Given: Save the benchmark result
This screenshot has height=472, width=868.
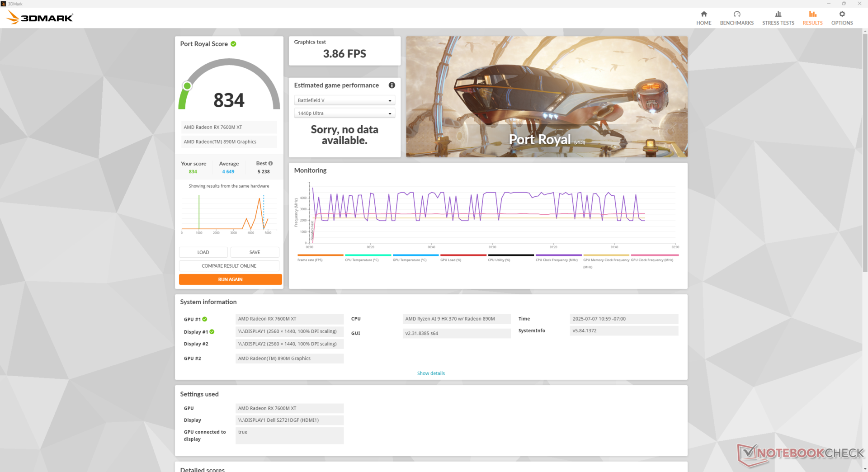Looking at the screenshot, I should tap(255, 252).
